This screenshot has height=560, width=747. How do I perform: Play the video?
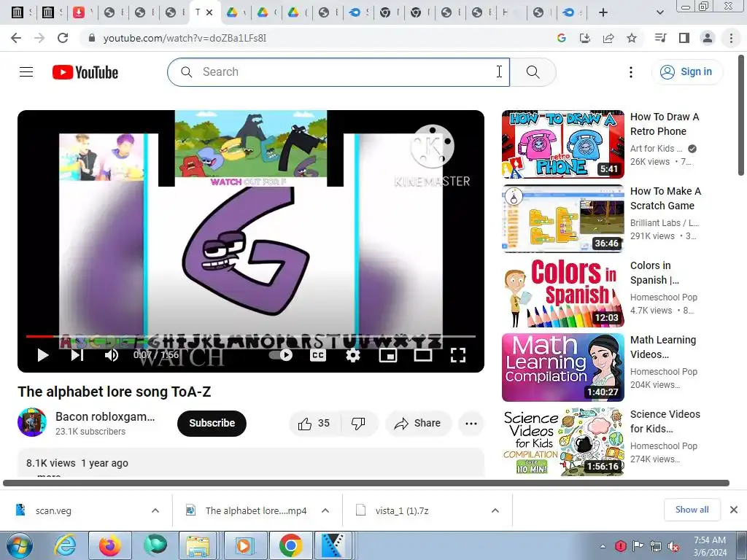(x=43, y=355)
